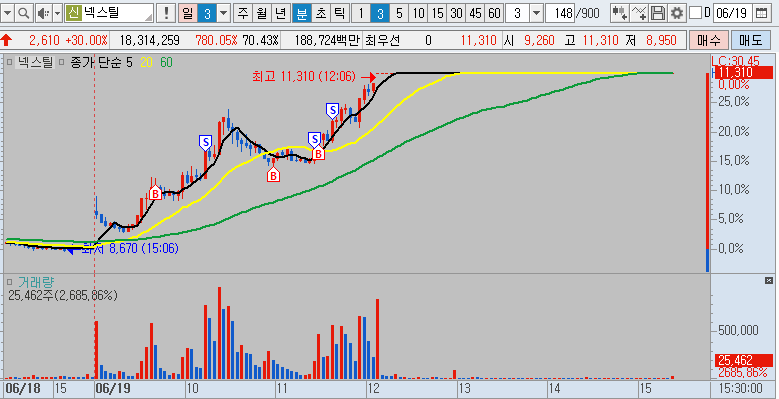Image resolution: width=779 pixels, height=399 pixels.
Task: Click the 거래량 volume panel label
Action: point(36,282)
